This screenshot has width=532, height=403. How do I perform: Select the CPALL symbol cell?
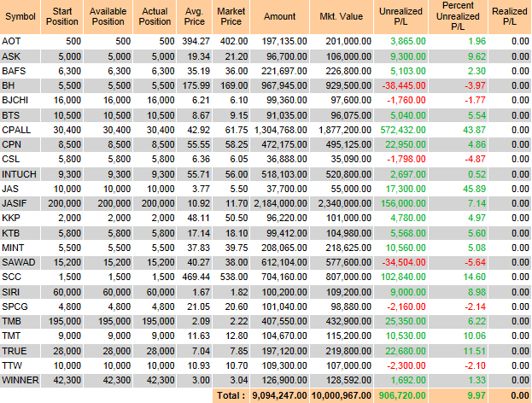click(x=16, y=129)
